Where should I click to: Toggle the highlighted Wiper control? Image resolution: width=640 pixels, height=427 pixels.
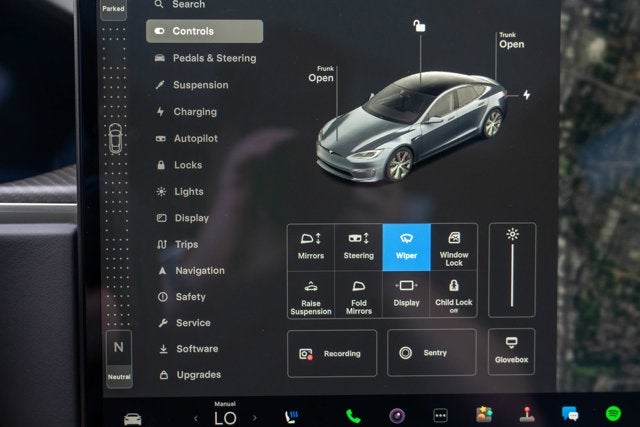click(x=406, y=247)
